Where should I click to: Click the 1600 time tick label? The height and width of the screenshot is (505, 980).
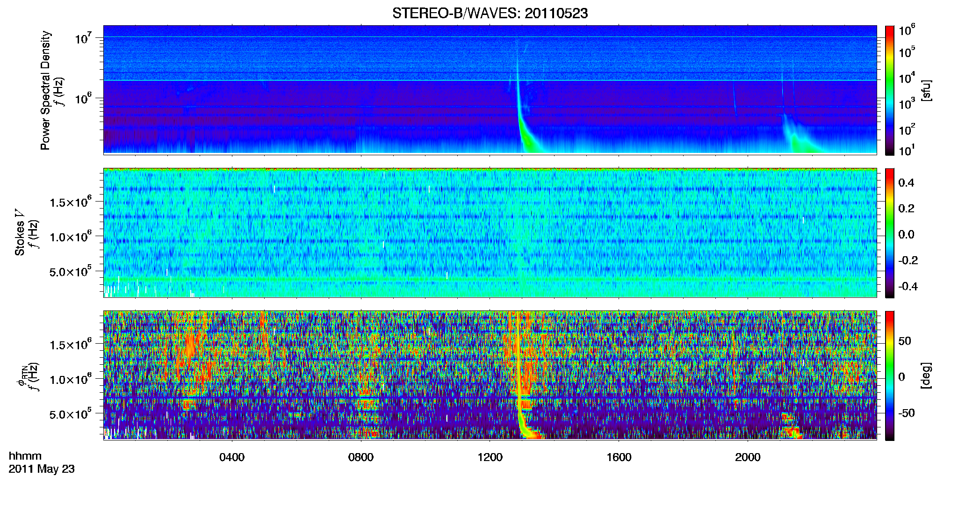(619, 457)
